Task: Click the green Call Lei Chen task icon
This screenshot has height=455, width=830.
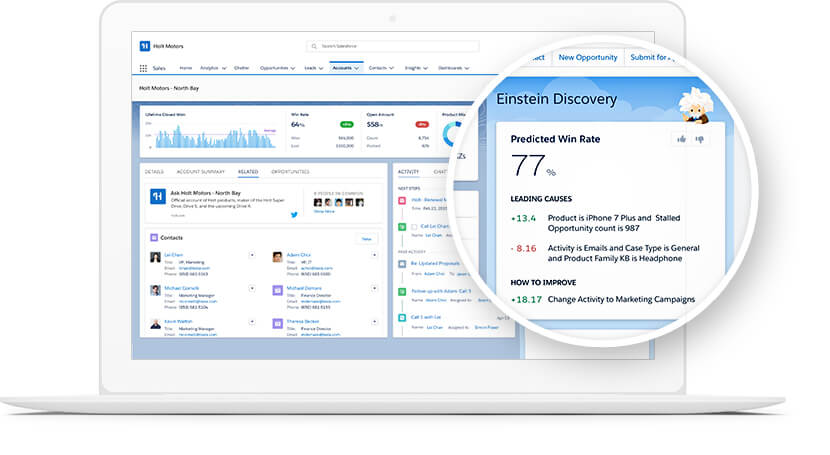Action: pos(402,226)
